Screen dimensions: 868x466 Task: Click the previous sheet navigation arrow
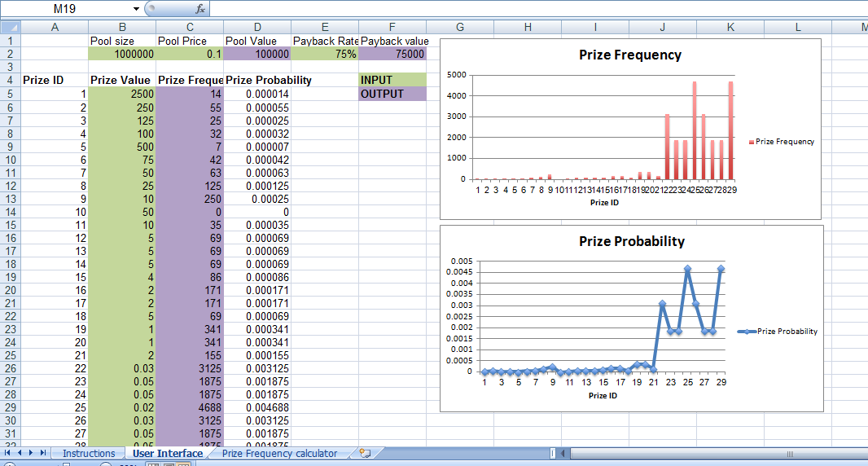tap(20, 453)
